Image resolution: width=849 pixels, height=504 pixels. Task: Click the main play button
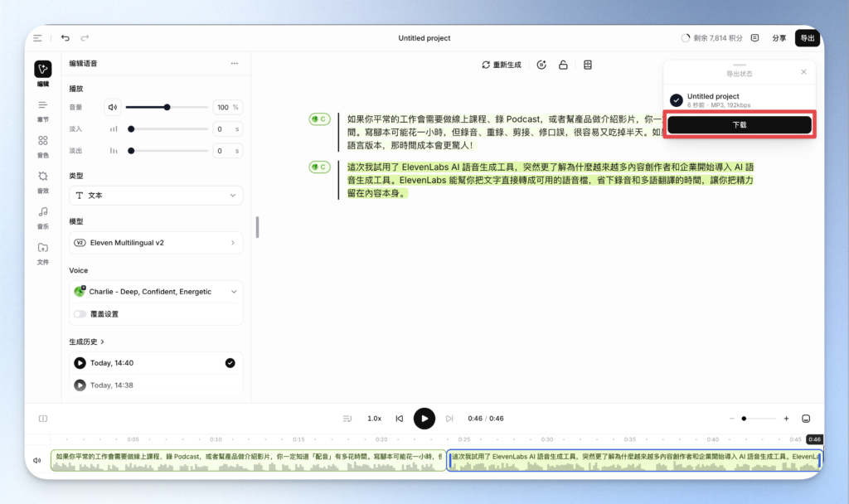pyautogui.click(x=424, y=419)
